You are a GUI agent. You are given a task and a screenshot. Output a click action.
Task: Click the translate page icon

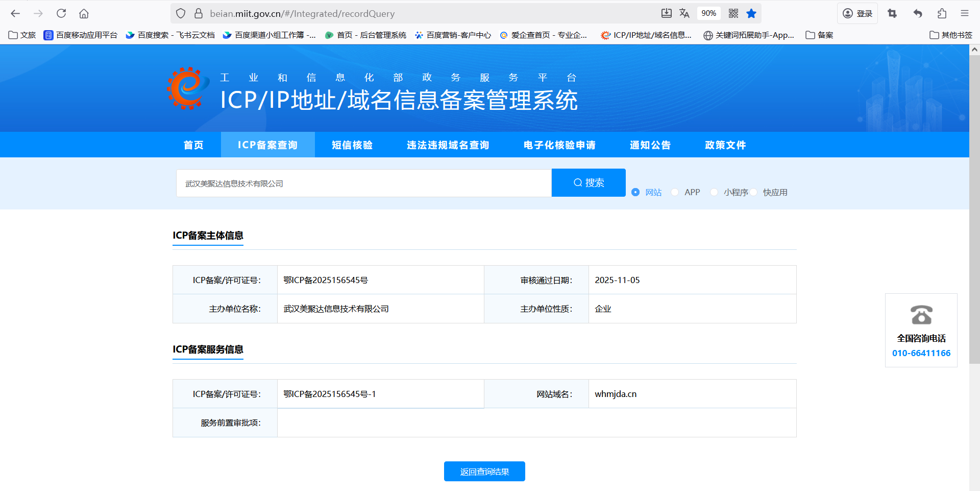click(x=684, y=13)
